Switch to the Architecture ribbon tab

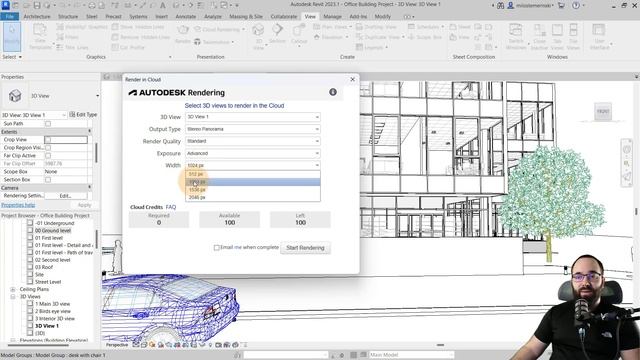click(37, 16)
